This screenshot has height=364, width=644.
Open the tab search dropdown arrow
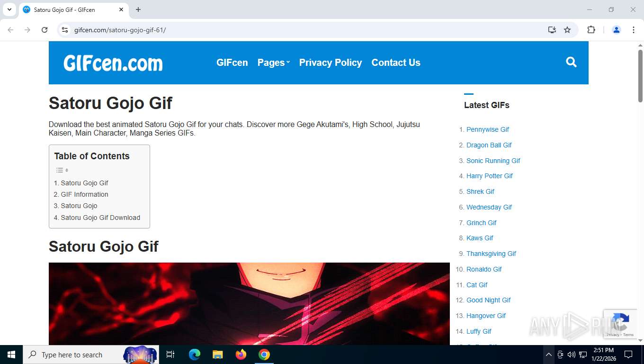click(x=9, y=9)
